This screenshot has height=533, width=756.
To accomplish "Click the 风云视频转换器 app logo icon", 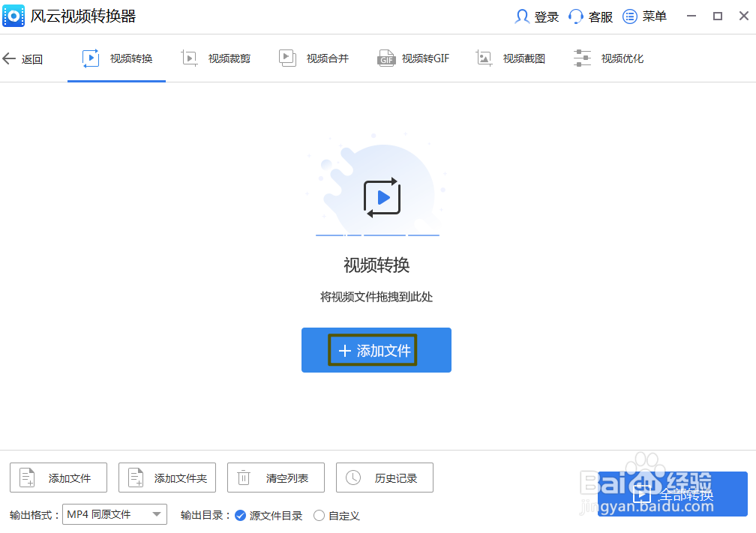I will [13, 16].
